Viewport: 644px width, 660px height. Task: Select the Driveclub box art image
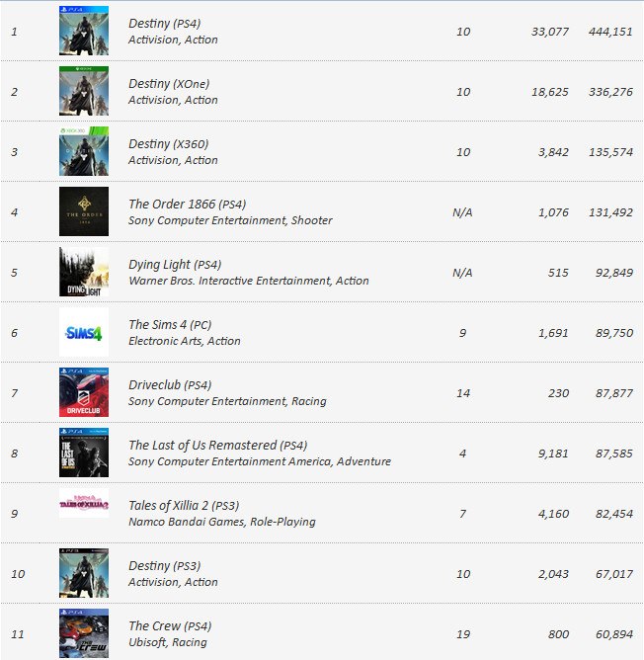[84, 392]
